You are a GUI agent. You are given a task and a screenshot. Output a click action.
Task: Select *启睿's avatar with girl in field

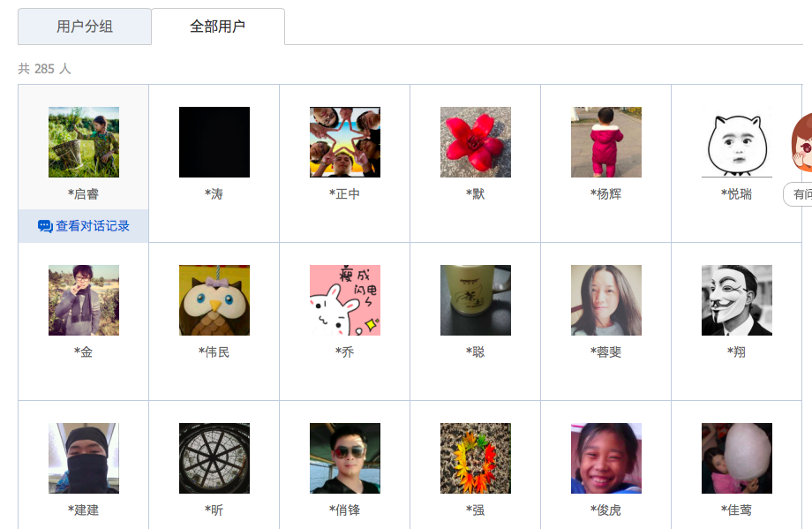coord(84,142)
